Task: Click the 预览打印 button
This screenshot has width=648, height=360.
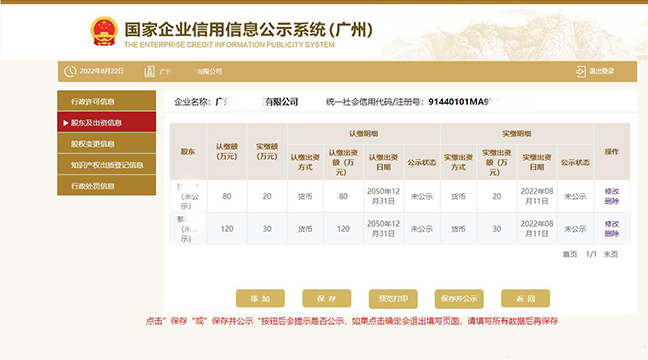Action: [393, 298]
